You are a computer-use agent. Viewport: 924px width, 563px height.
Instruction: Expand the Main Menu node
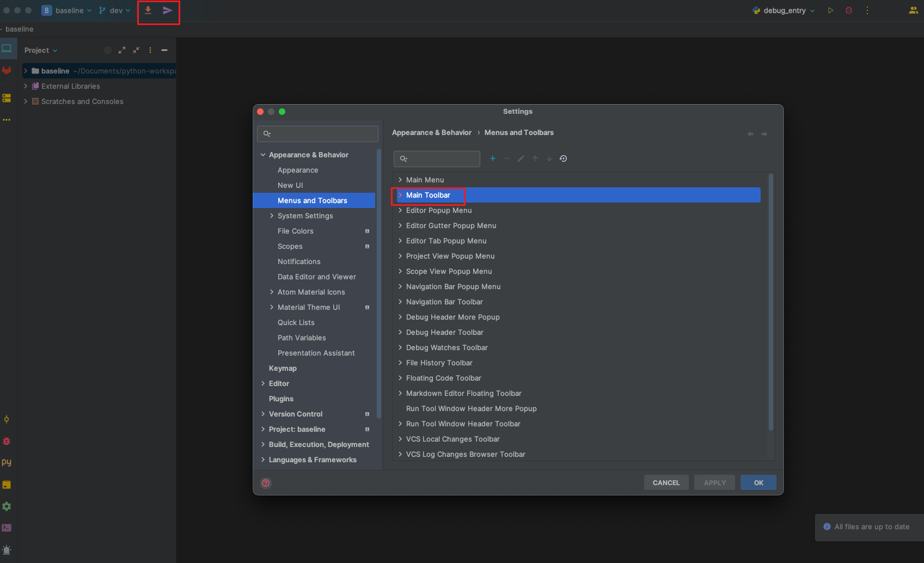400,180
